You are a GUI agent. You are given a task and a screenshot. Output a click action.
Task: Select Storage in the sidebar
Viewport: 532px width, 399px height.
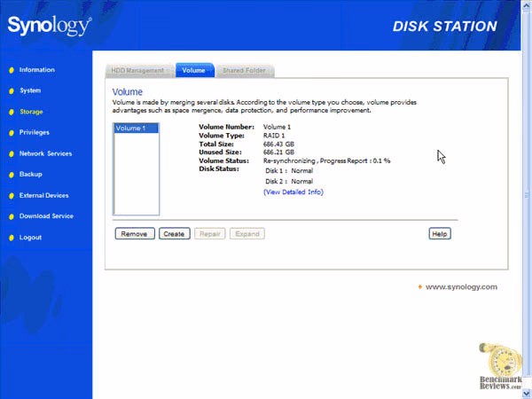coord(31,112)
